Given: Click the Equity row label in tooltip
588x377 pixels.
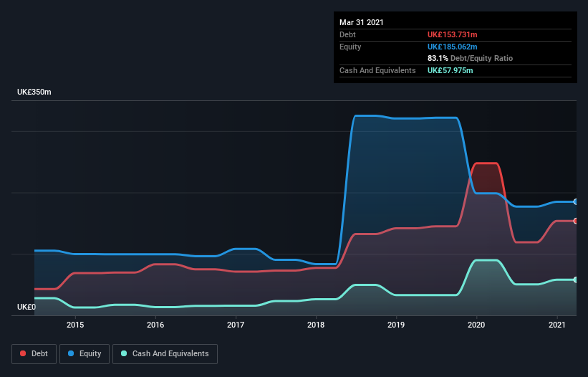Looking at the screenshot, I should 350,47.
